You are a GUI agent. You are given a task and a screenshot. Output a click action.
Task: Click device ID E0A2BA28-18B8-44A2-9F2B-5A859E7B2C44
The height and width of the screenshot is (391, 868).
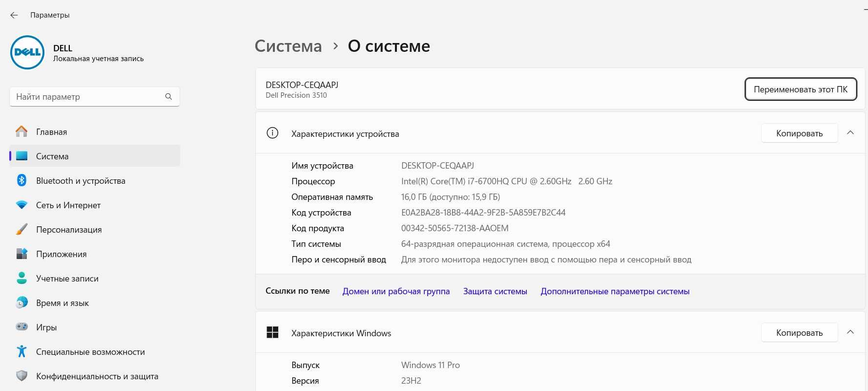(483, 213)
